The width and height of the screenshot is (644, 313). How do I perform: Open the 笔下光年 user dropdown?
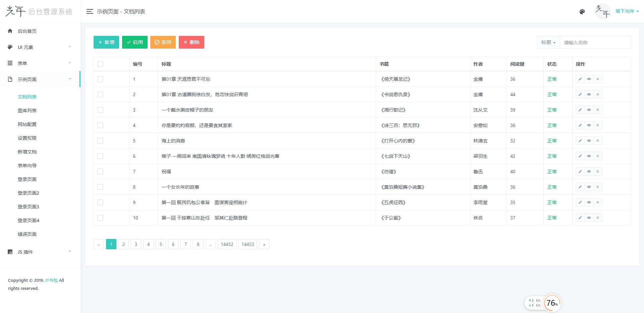[627, 11]
